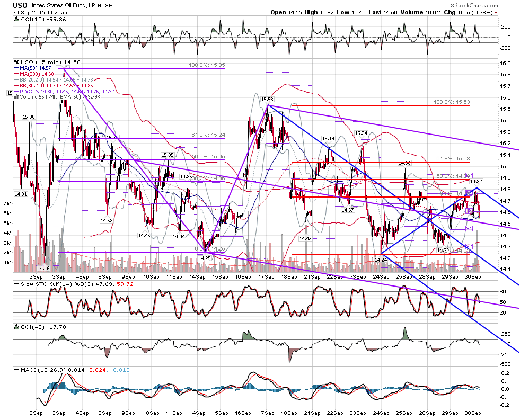Click the "Volume 10.6M" header value
This screenshot has width=520, height=420.
click(x=420, y=12)
